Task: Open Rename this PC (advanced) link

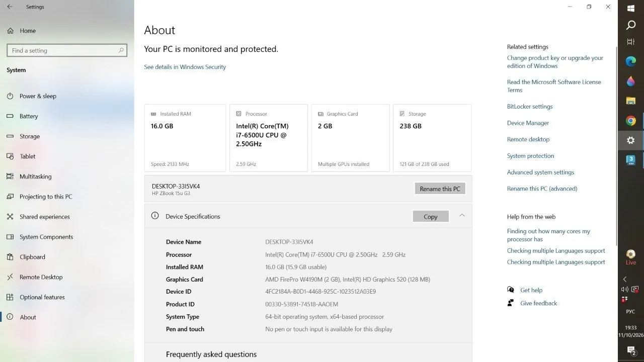Action: [x=542, y=189]
